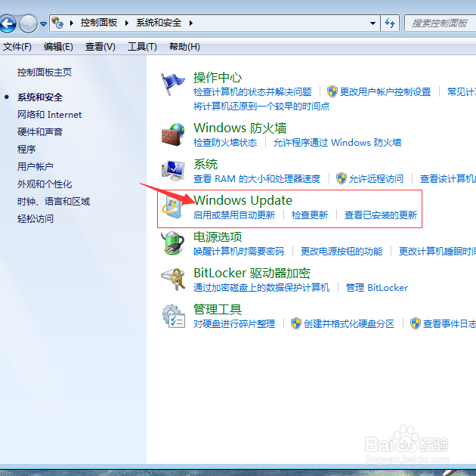Click 检查防火墙状态 link
476x476 pixels.
tap(225, 142)
